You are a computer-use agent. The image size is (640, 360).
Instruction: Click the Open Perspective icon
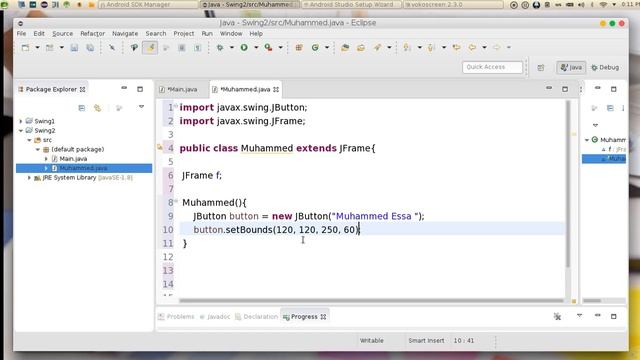point(541,68)
